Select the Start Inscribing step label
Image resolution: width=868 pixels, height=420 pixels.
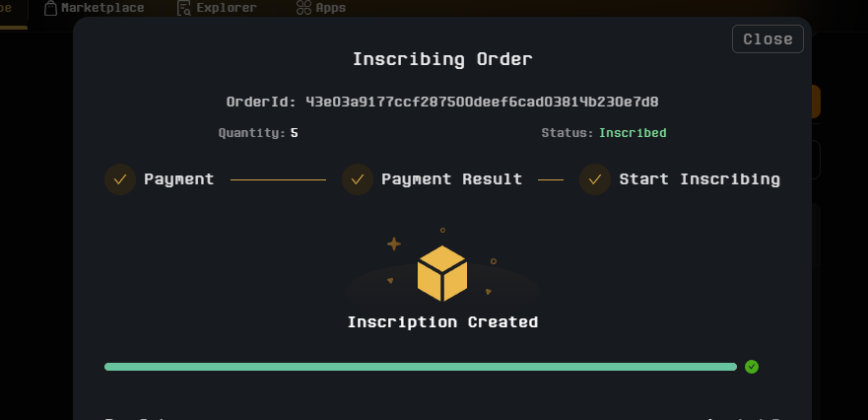[x=699, y=179]
